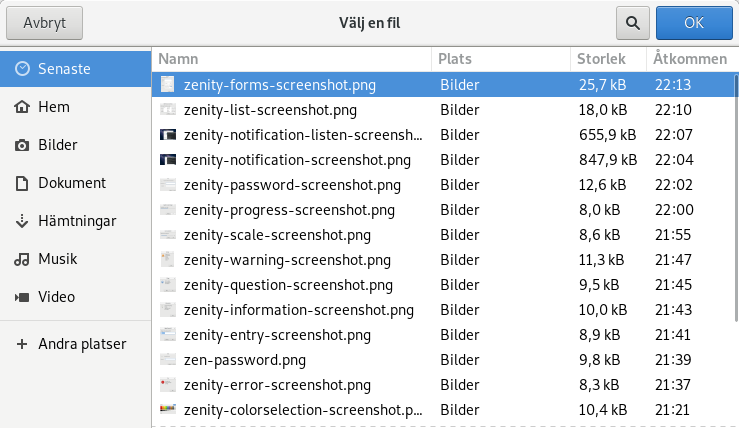Pick zenity-warning-screenshot.png from the list
The height and width of the screenshot is (428, 739).
(x=287, y=260)
